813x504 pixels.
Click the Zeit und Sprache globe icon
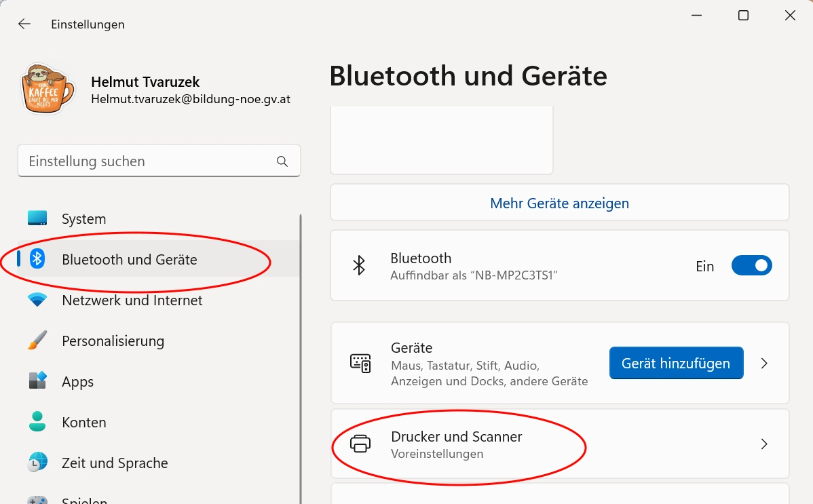[x=37, y=463]
